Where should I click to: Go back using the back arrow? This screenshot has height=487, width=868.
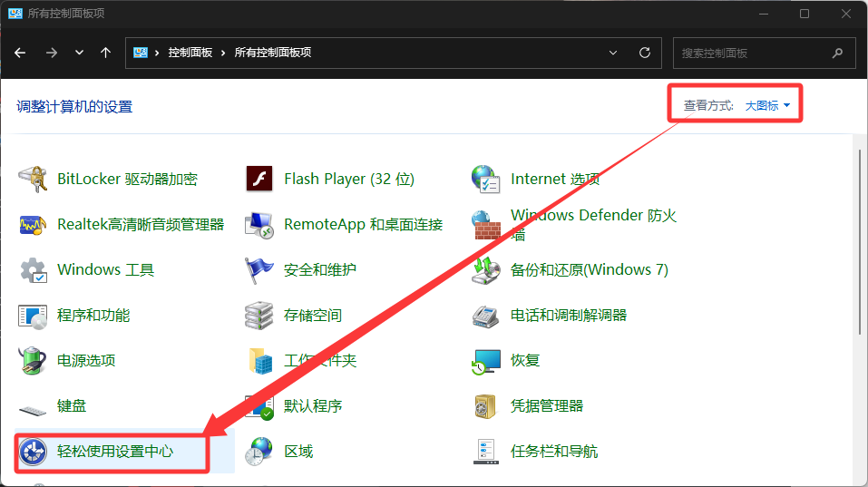click(x=20, y=53)
